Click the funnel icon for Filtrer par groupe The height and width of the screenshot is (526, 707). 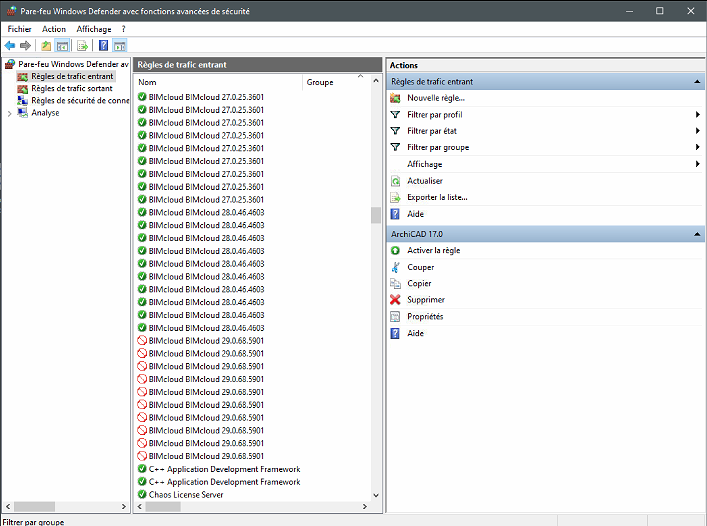point(395,147)
